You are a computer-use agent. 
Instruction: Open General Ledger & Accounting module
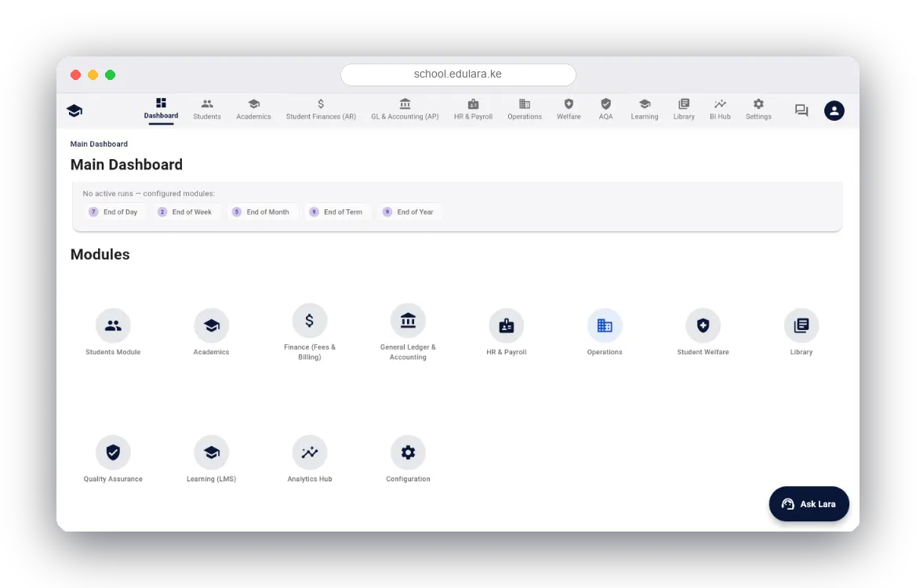tap(408, 332)
